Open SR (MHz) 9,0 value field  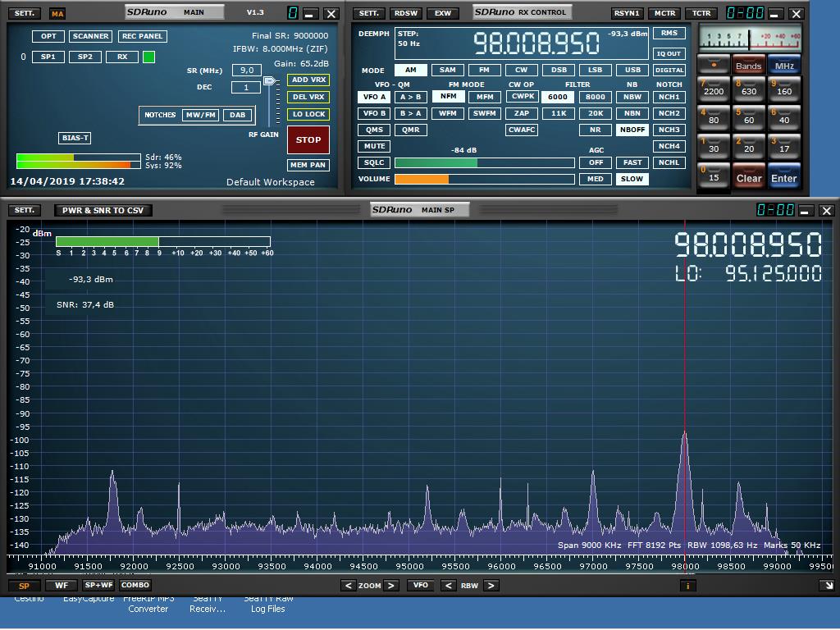point(246,71)
